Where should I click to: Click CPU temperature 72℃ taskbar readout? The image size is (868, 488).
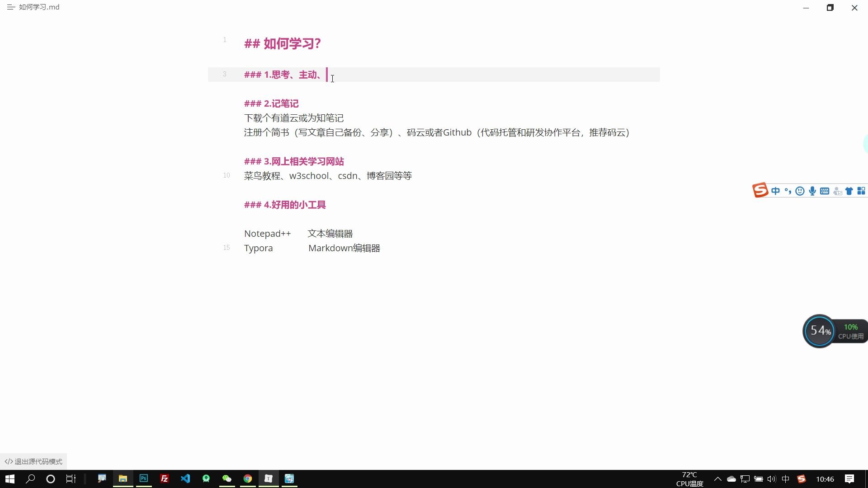point(689,479)
